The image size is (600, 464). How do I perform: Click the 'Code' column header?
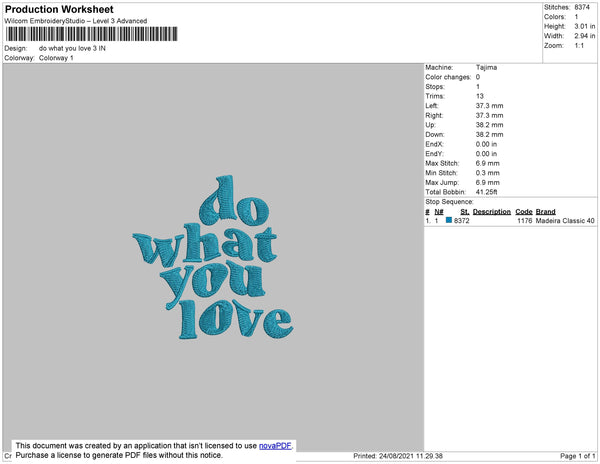(x=524, y=212)
